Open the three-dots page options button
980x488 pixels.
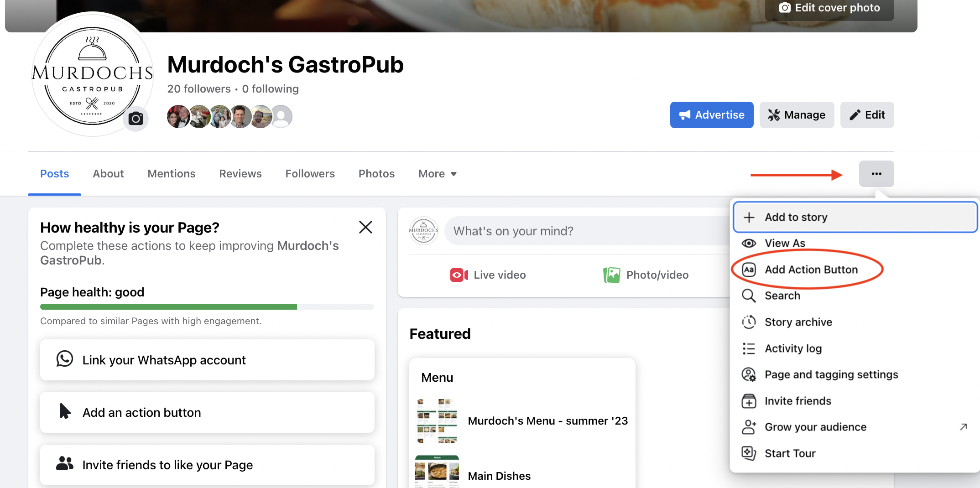tap(876, 174)
